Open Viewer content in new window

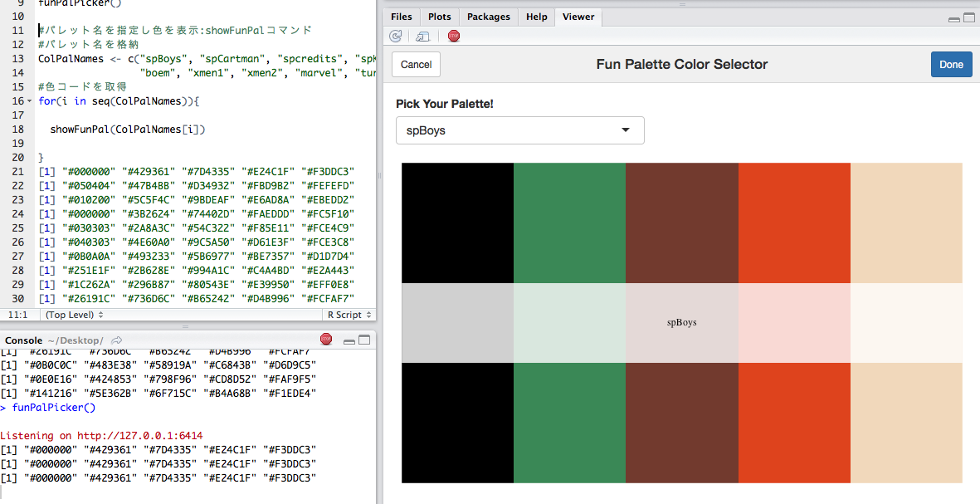[423, 37]
